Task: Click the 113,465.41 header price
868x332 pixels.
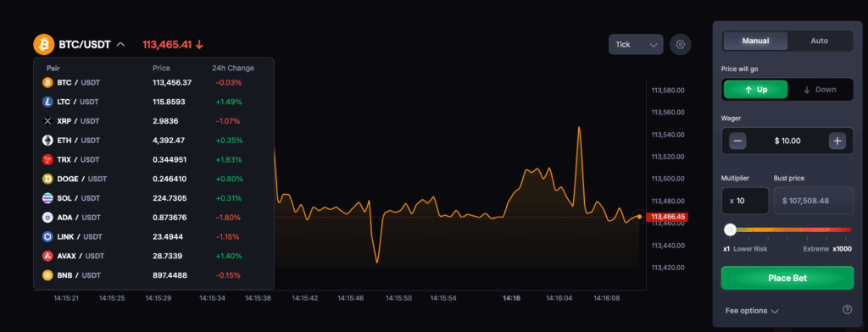Action: coord(167,44)
